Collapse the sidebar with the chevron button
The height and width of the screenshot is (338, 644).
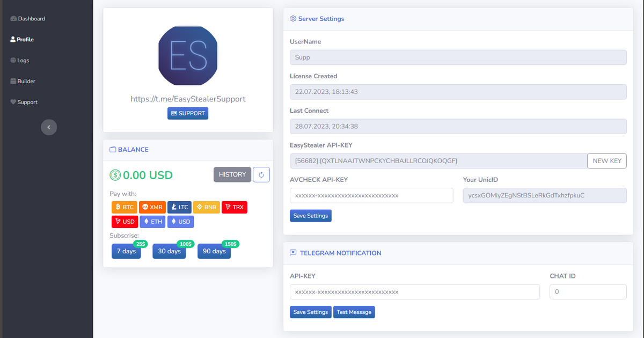pyautogui.click(x=49, y=127)
